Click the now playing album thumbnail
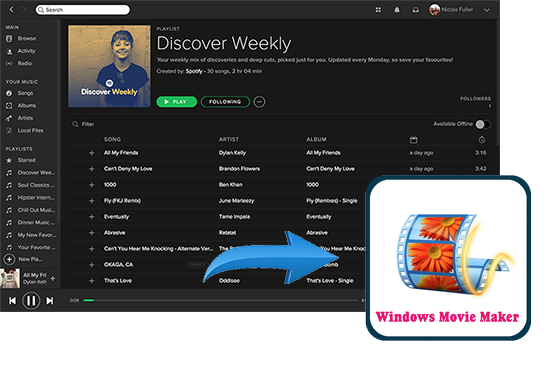 tap(10, 278)
